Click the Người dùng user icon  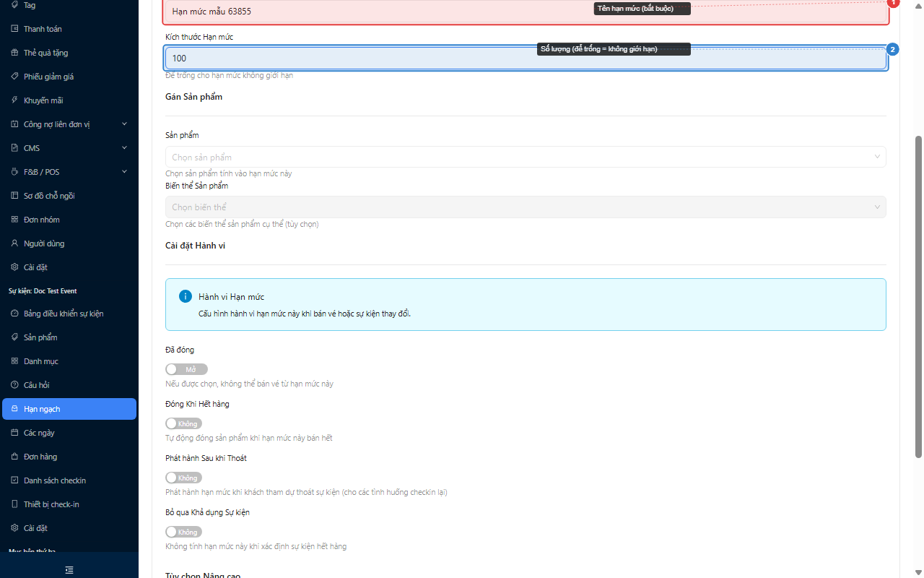(x=14, y=243)
